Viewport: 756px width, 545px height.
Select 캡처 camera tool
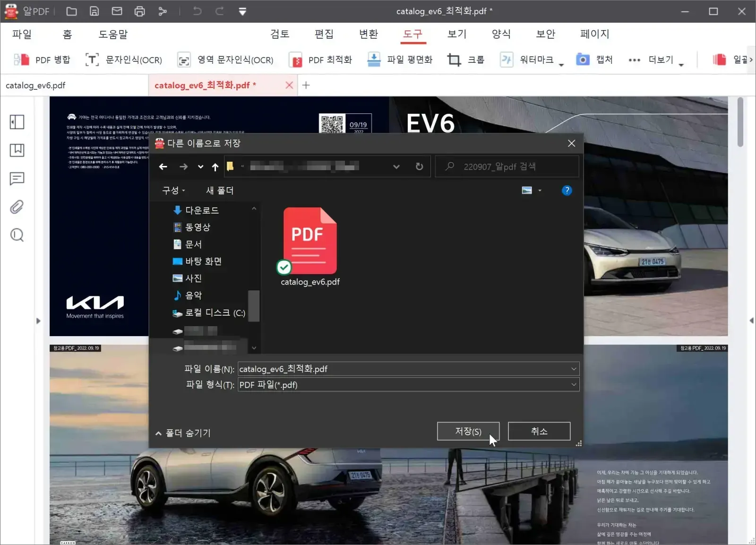[594, 60]
